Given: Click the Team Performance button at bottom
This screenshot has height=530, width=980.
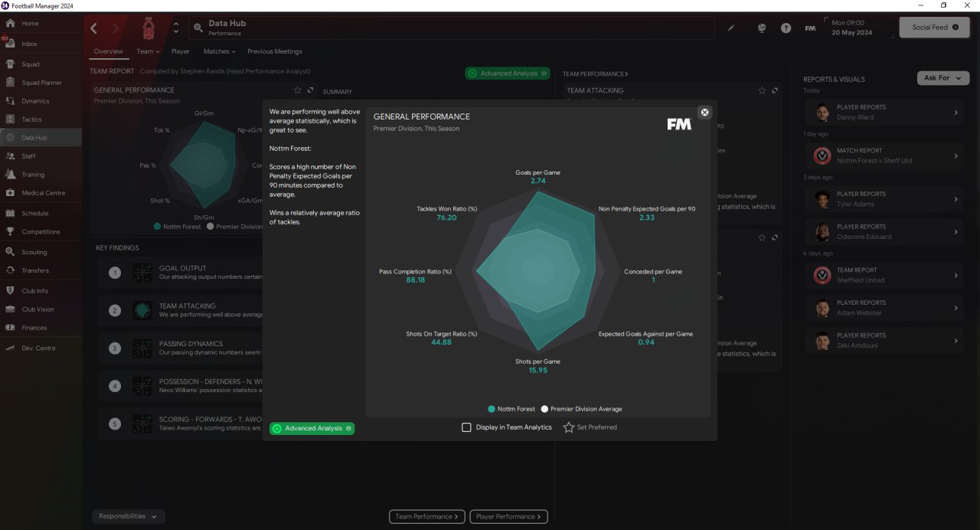Looking at the screenshot, I should point(427,516).
